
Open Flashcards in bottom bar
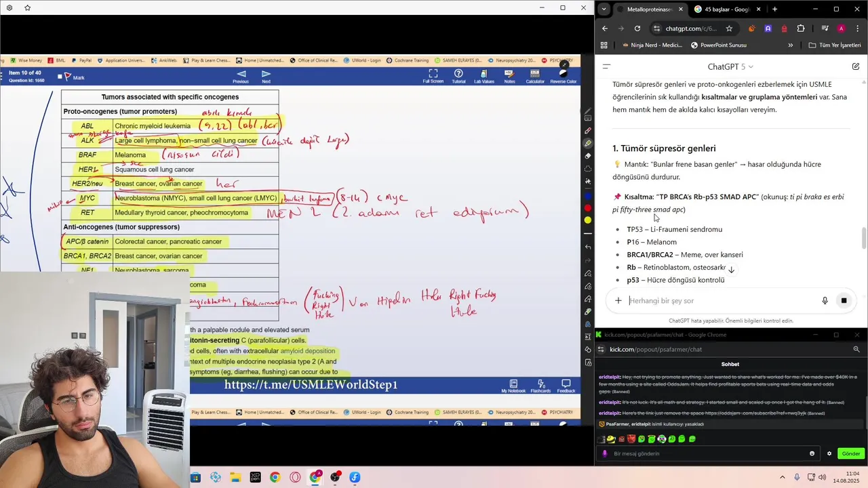540,386
